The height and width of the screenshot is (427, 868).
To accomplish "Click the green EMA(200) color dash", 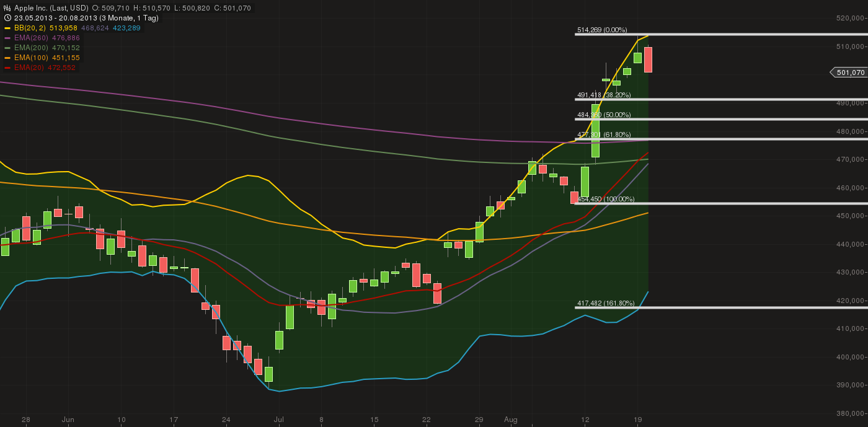I will pos(7,48).
